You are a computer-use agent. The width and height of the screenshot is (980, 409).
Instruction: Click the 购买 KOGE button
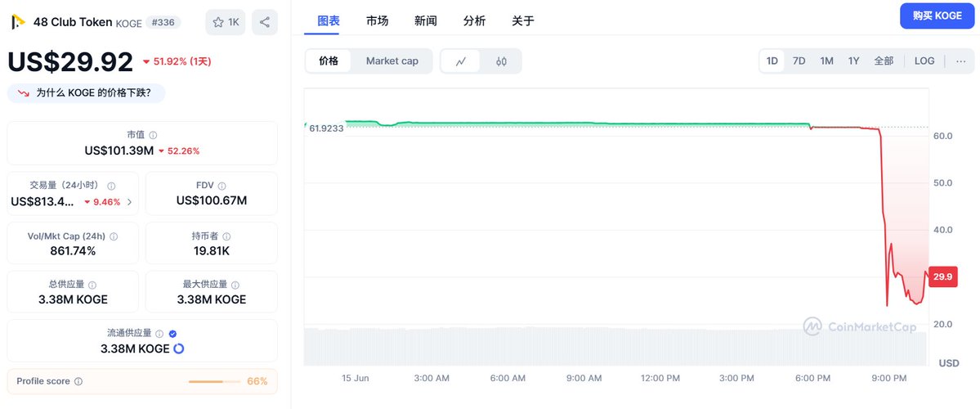click(937, 16)
